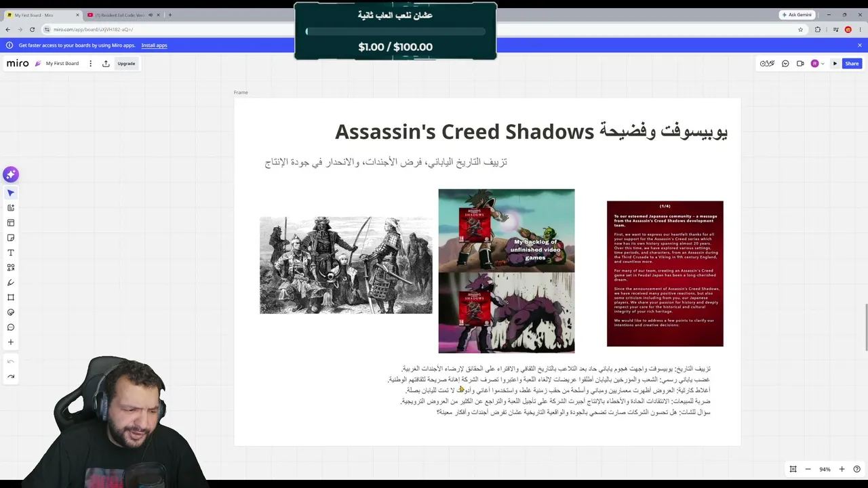Image resolution: width=868 pixels, height=488 pixels.
Task: Close the Resident Evil YouTube tab
Action: click(159, 15)
